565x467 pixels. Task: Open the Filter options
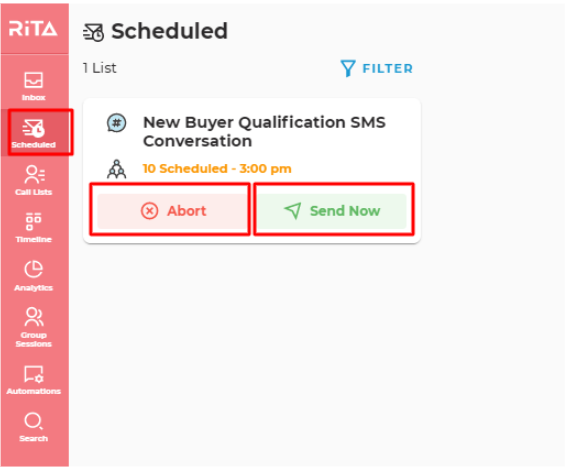(x=377, y=68)
